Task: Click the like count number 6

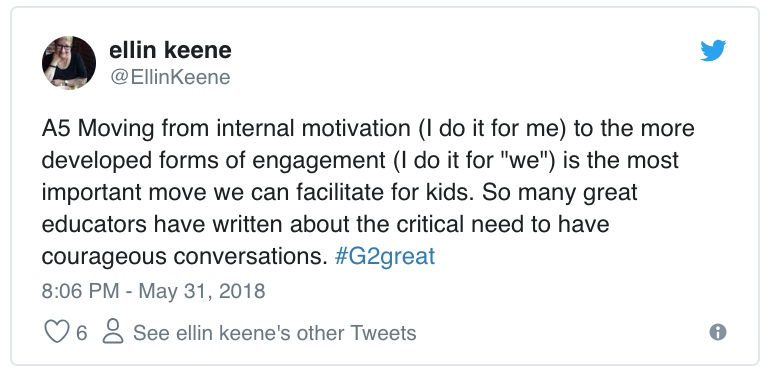Action: point(82,333)
